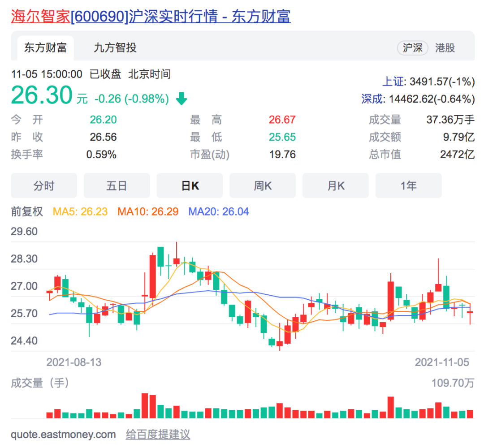Select the 日K daily candlestick tab
Viewport: 484px width, 448px height.
pyautogui.click(x=190, y=185)
